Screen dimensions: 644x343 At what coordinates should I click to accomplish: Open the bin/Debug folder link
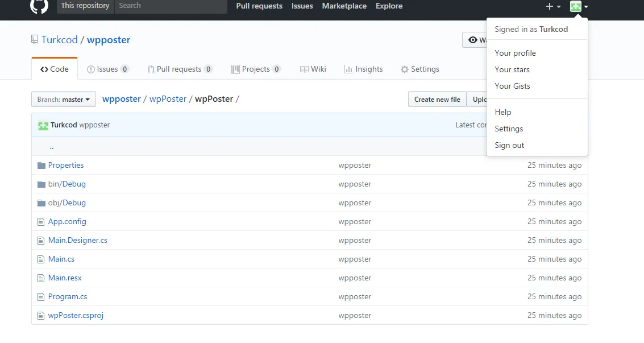pos(67,184)
